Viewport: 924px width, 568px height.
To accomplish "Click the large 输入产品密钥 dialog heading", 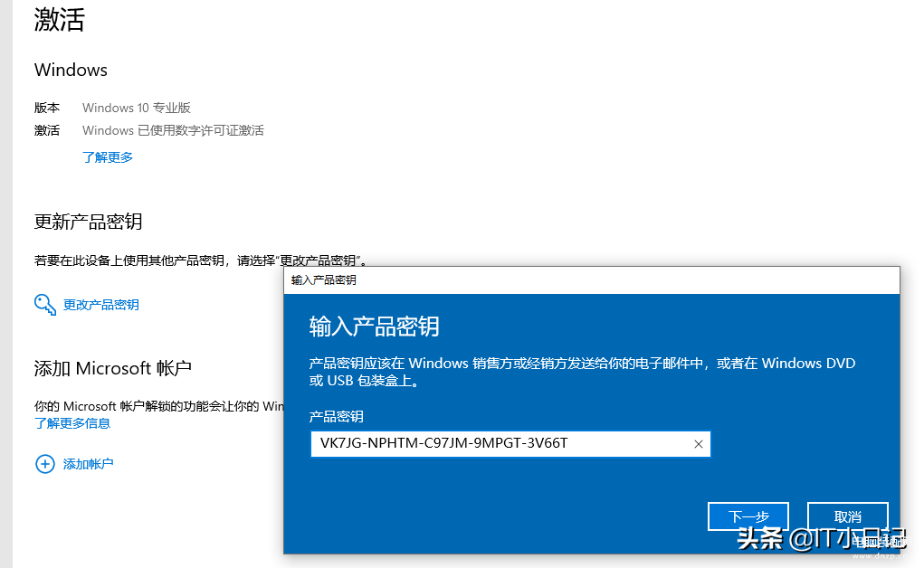I will click(374, 327).
